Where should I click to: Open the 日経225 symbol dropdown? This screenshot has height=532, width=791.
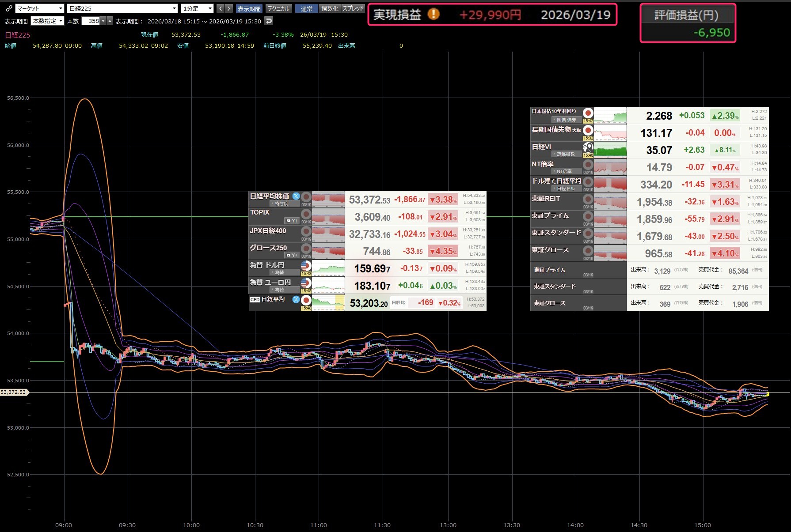tap(122, 8)
